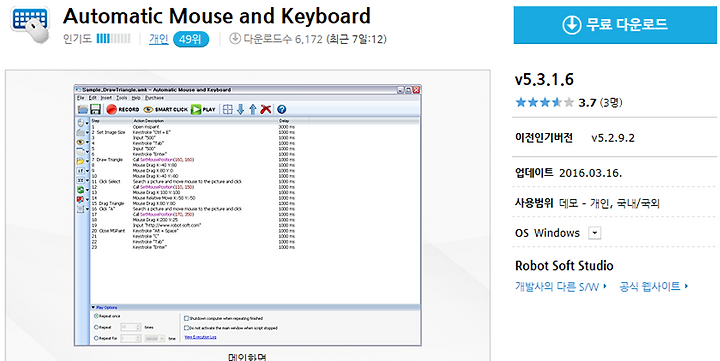Open the 개인 category link
720x361 pixels.
158,39
